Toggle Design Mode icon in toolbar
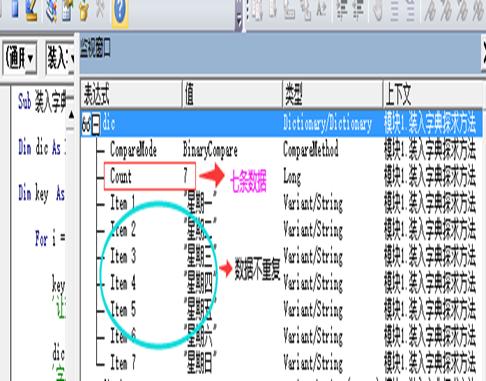Viewport: 486px width, 381px height. coord(31,10)
